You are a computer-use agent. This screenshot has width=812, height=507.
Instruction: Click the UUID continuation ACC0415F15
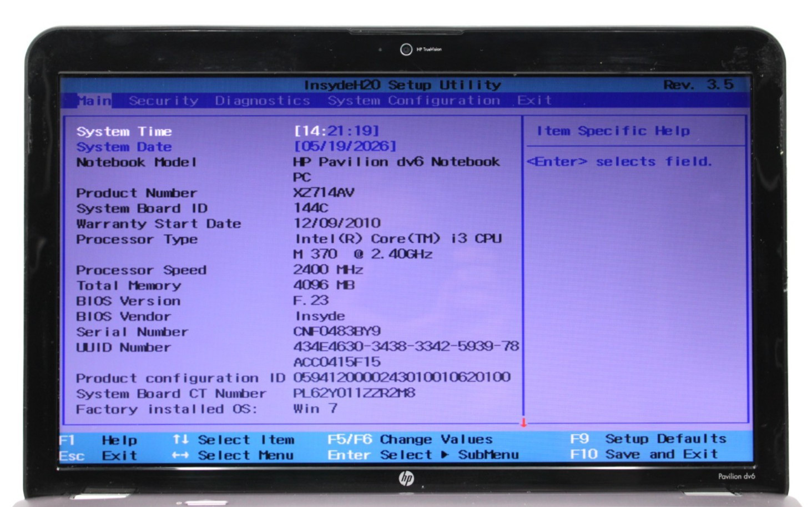tap(337, 362)
